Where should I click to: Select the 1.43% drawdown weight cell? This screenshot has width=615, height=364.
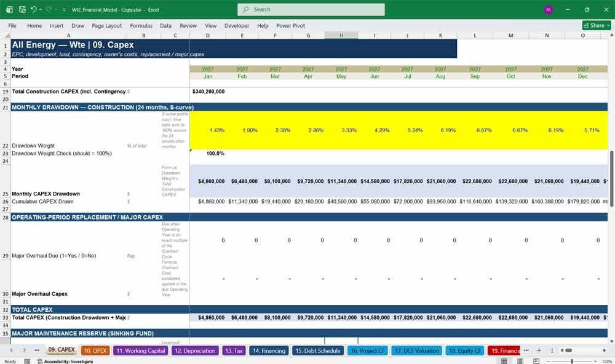coord(208,130)
